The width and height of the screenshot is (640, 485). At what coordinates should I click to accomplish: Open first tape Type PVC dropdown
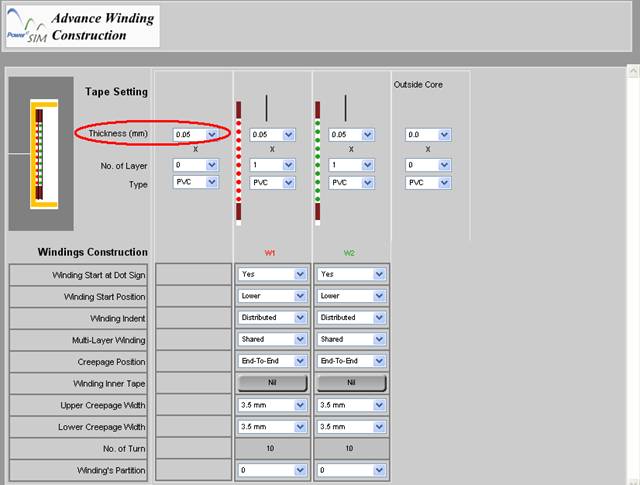pyautogui.click(x=196, y=182)
